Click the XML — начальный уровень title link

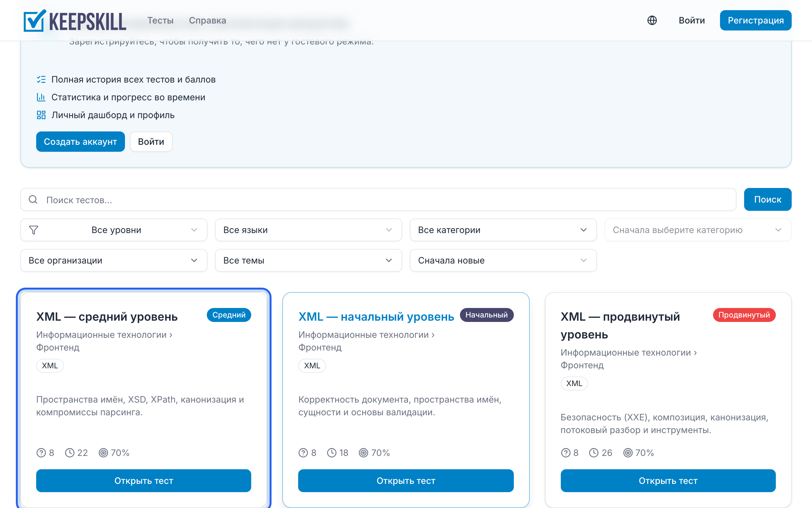point(376,317)
